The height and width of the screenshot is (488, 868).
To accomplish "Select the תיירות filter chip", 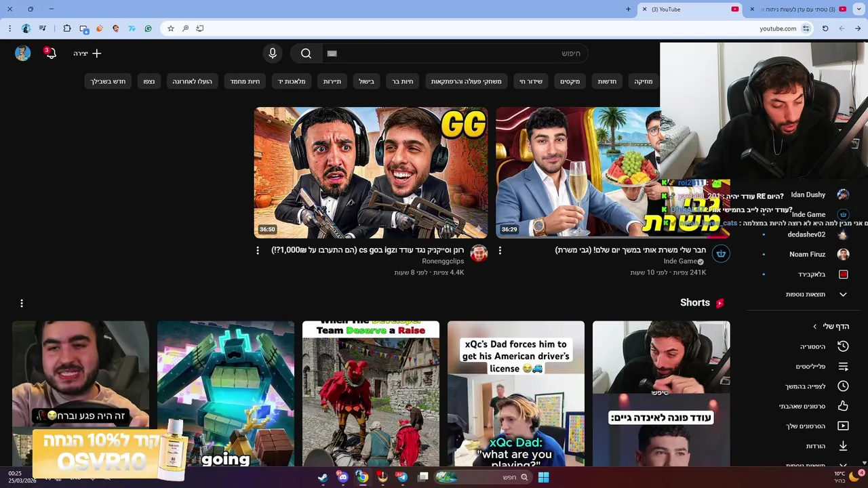I will (x=332, y=81).
